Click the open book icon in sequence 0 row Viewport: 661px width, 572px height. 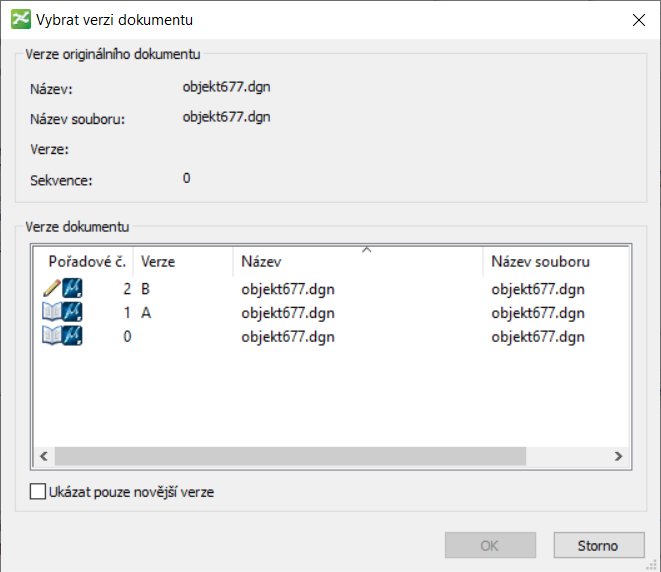[x=52, y=336]
